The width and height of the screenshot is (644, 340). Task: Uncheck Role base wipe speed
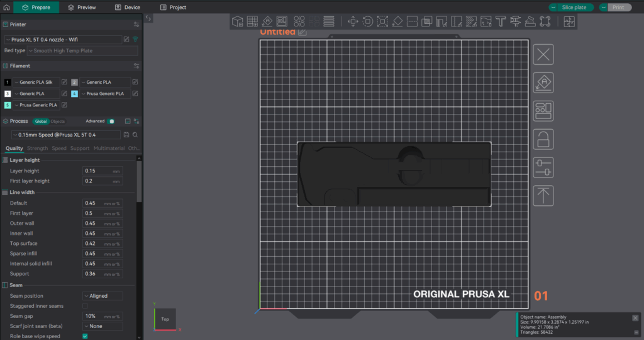(x=86, y=336)
